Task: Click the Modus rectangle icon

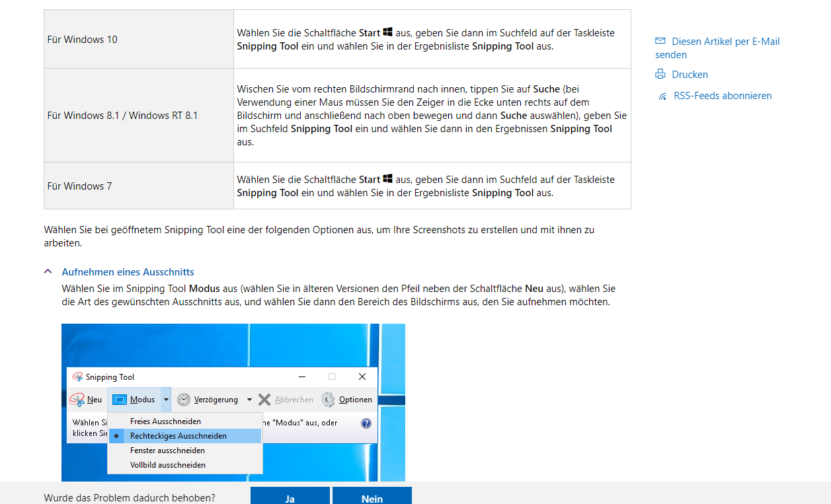Action: [x=120, y=400]
